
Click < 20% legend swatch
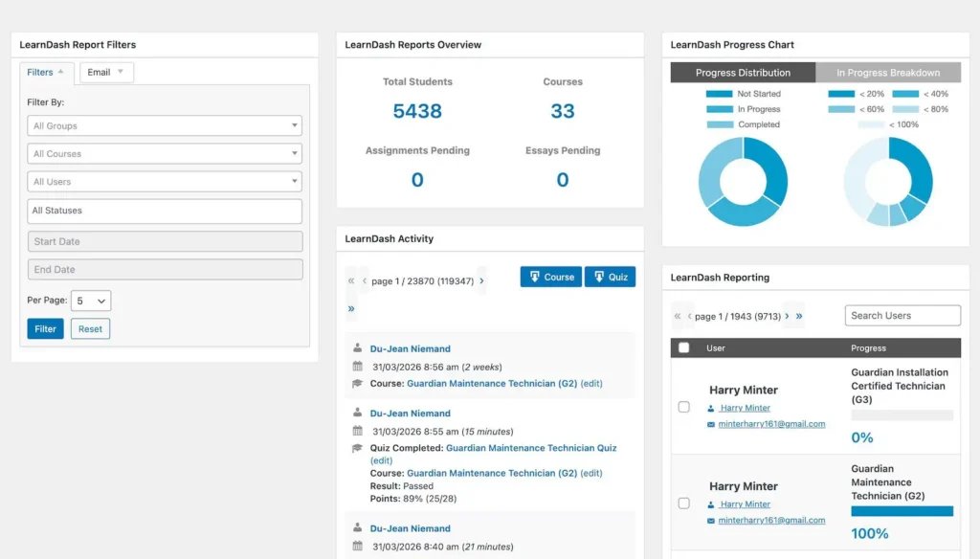tap(841, 94)
